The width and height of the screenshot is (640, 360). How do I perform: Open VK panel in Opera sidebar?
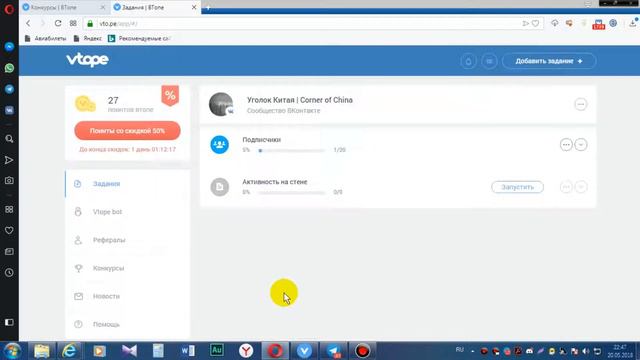[x=9, y=110]
